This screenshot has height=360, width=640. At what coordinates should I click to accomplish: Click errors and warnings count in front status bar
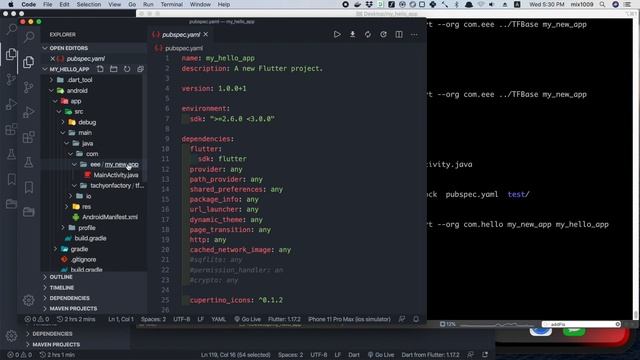[x=37, y=319]
